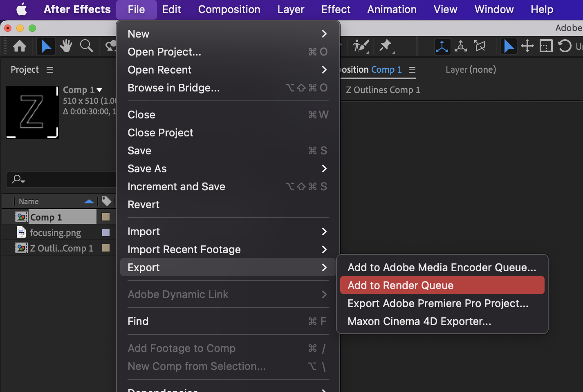Open the Composition panel options menu
Image resolution: width=583 pixels, height=392 pixels.
click(412, 70)
